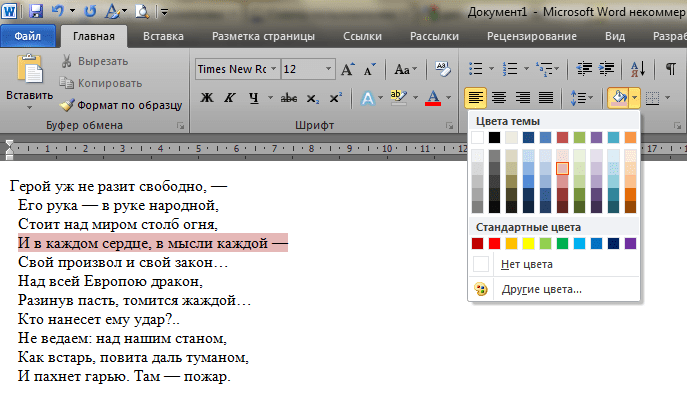
Task: Pick the purple standard color swatch
Action: point(630,243)
